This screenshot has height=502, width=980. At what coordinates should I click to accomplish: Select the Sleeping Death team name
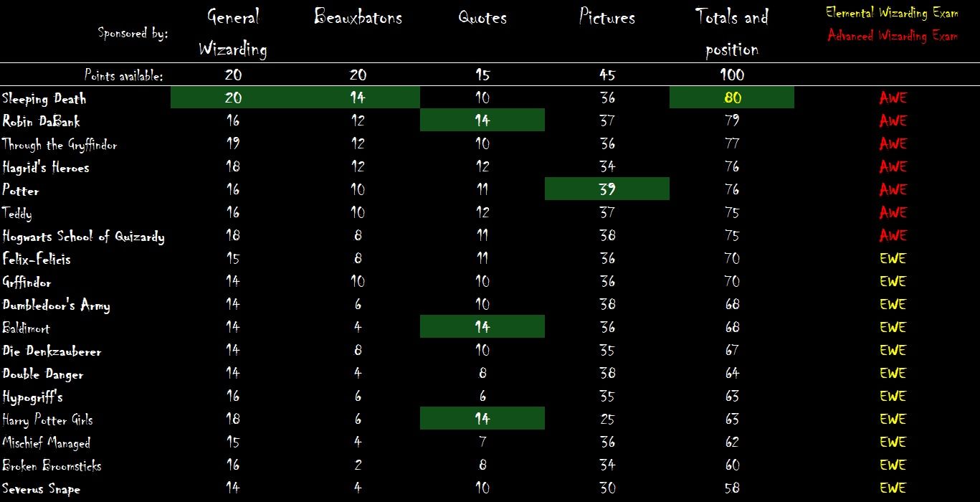pyautogui.click(x=44, y=99)
